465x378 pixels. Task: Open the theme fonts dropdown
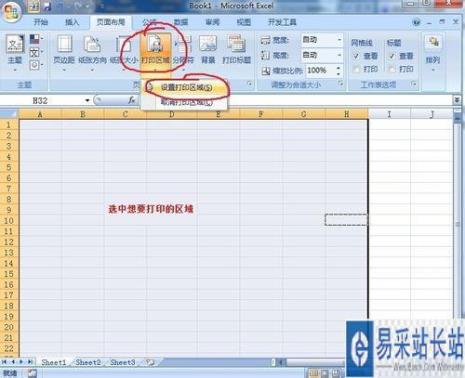pos(36,52)
